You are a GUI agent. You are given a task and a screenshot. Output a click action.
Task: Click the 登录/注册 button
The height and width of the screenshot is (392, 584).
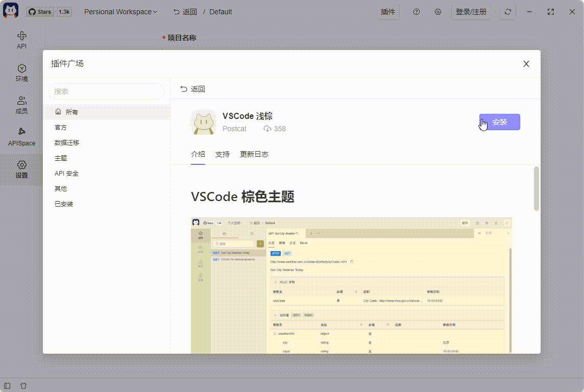pyautogui.click(x=471, y=12)
